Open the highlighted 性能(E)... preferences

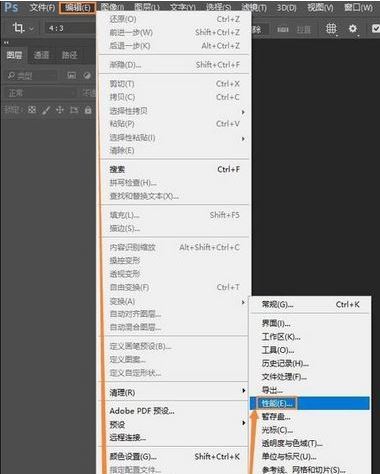(310, 403)
